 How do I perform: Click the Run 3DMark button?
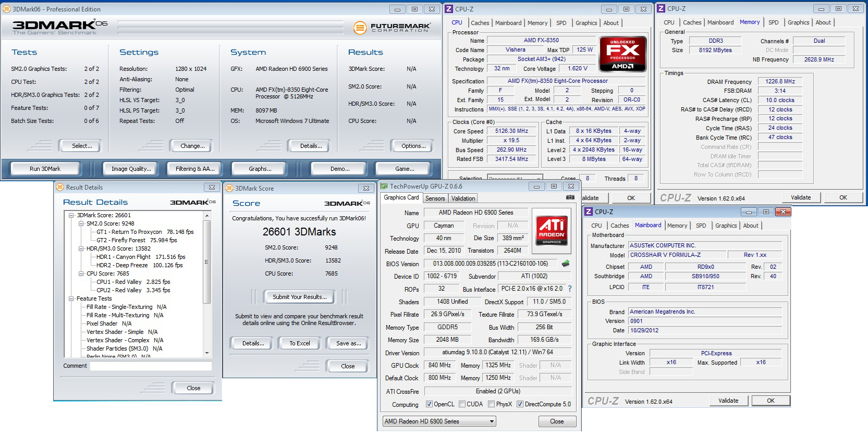click(45, 169)
